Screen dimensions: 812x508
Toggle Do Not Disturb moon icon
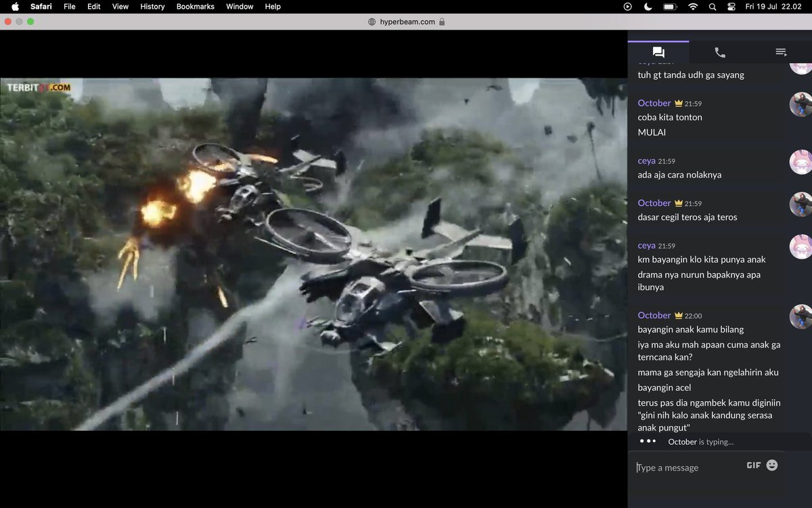pos(648,6)
